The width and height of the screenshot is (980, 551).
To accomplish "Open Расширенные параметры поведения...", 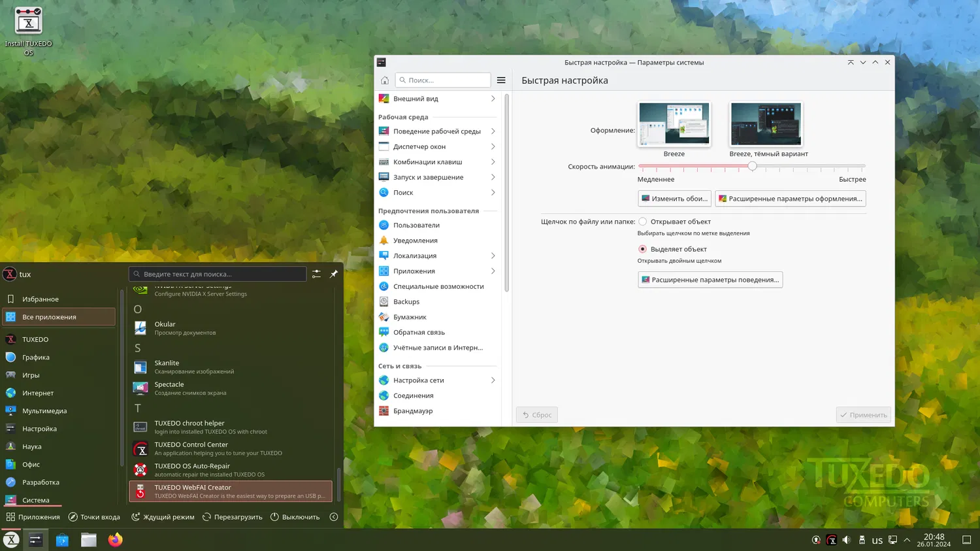I will pos(710,280).
